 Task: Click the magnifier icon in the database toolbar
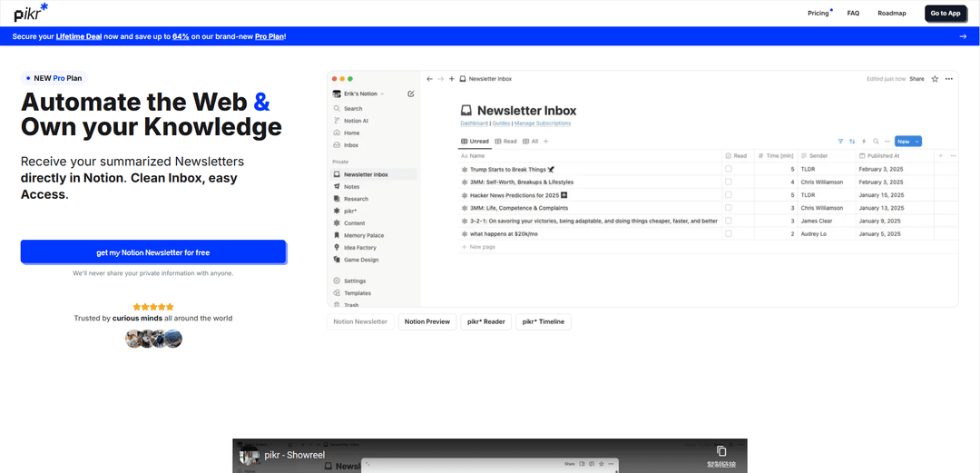pos(876,142)
